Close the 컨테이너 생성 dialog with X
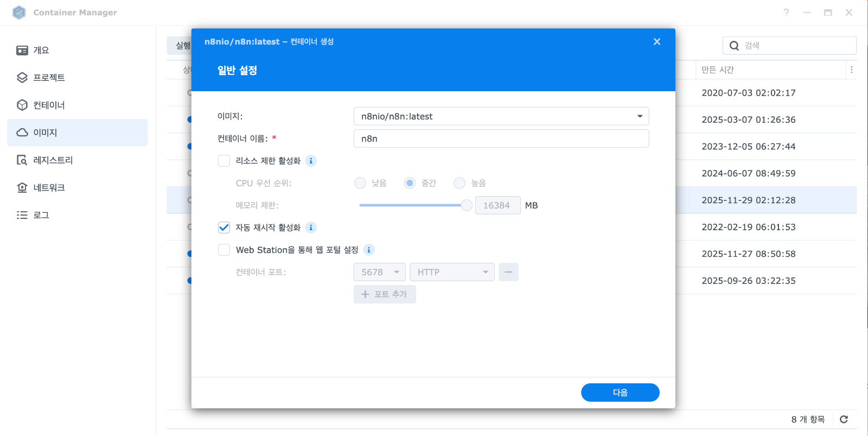This screenshot has width=868, height=436. 657,42
